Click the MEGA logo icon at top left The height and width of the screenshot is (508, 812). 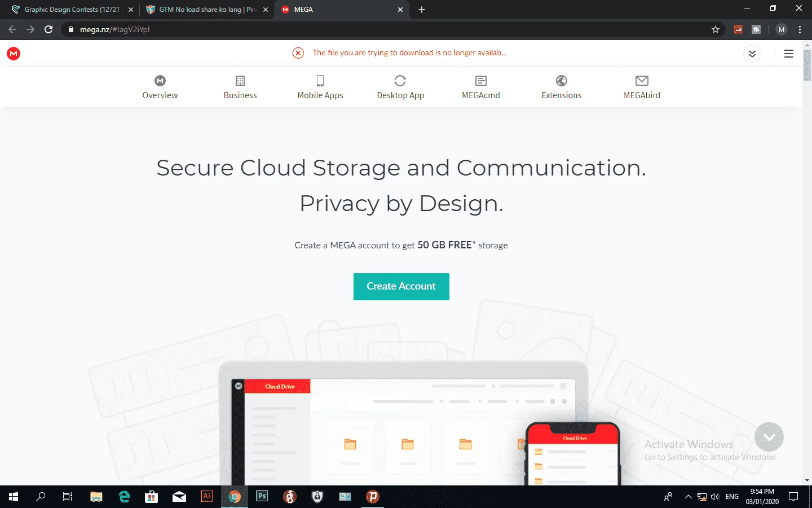tap(14, 54)
